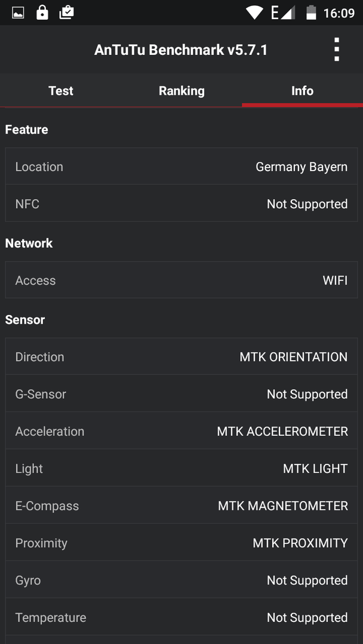
Task: Open the three-dot overflow menu
Action: [337, 49]
